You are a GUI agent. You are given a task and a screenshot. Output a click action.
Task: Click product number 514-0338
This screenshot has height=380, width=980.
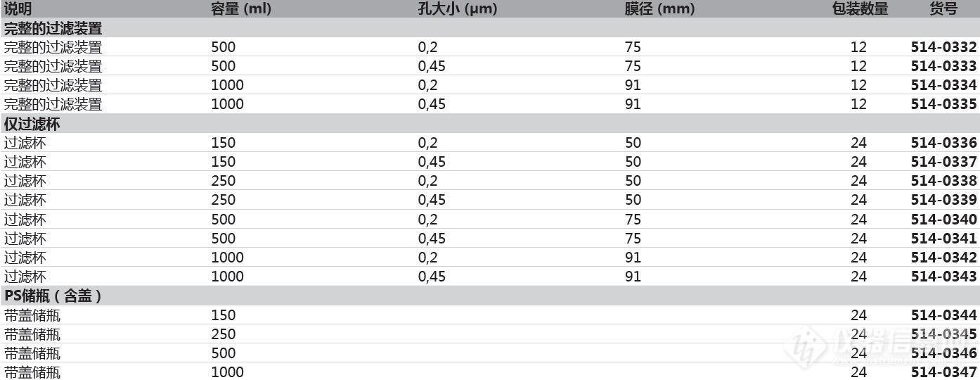coord(943,181)
